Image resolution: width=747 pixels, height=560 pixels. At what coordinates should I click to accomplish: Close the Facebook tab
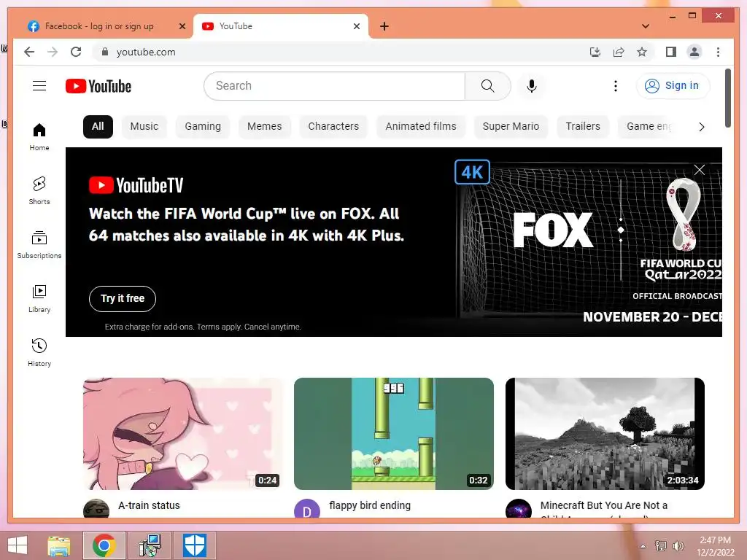point(182,26)
